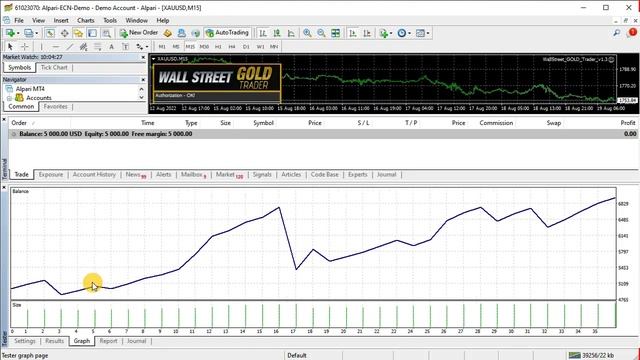Toggle the Strategy Tester toolbar icon

[107, 33]
